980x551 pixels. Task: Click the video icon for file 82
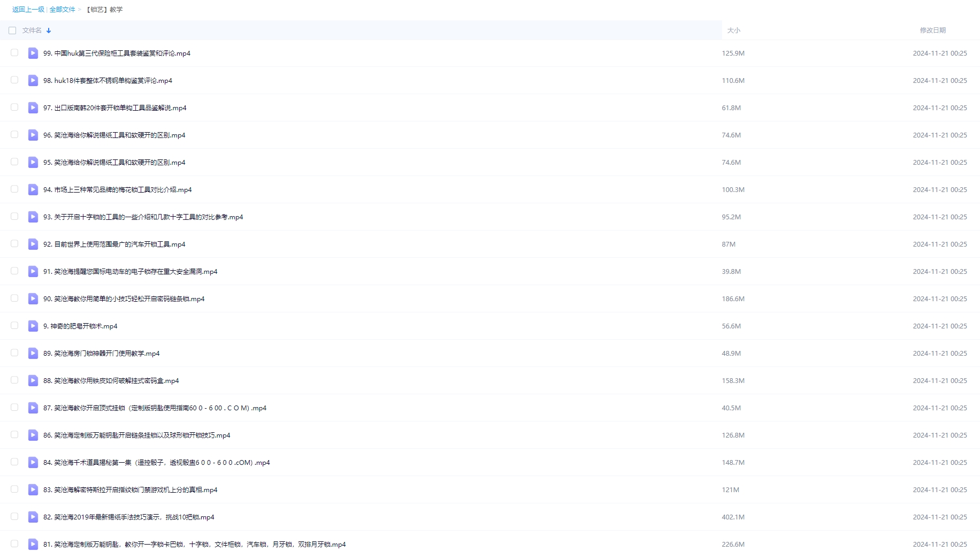pos(33,517)
